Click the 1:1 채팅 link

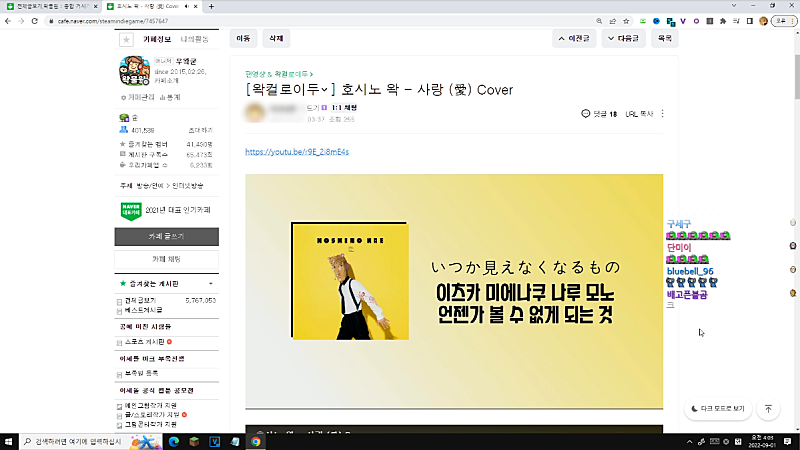pos(344,108)
